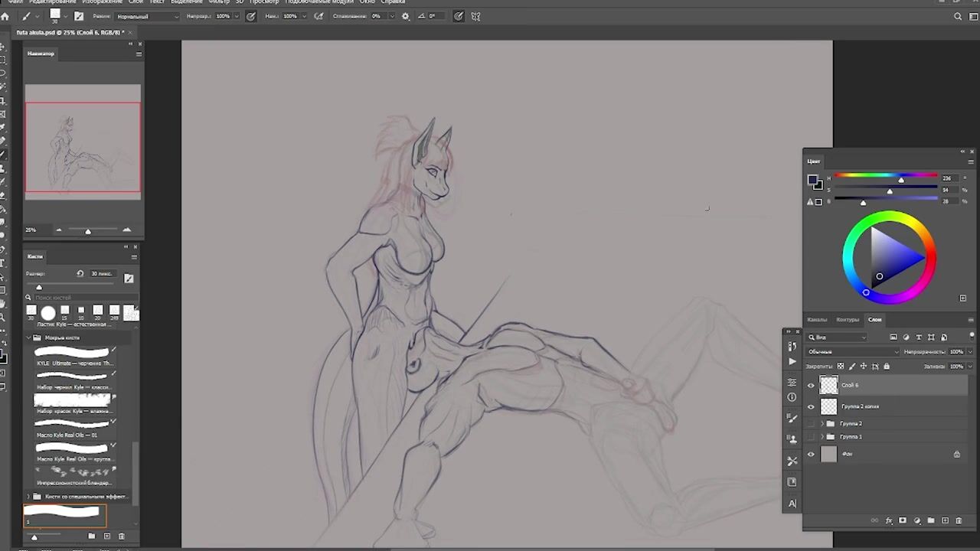Open the brush settings panel toggle icon
This screenshot has width=980, height=551.
[x=78, y=16]
